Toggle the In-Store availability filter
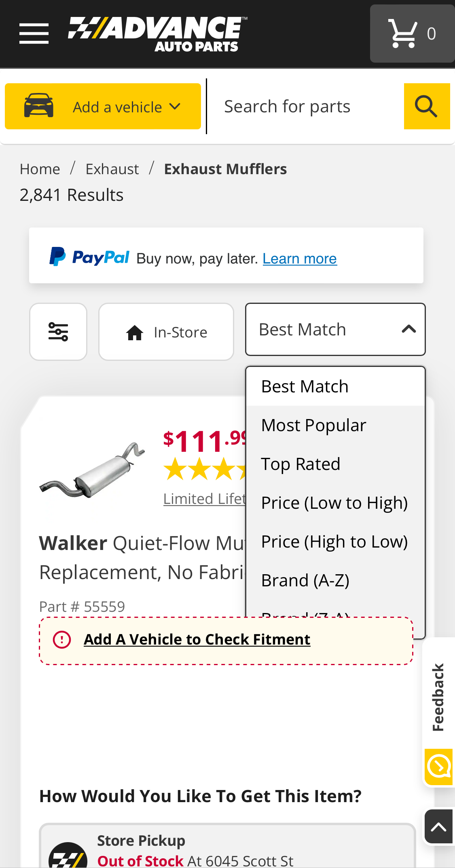455x868 pixels. (166, 331)
